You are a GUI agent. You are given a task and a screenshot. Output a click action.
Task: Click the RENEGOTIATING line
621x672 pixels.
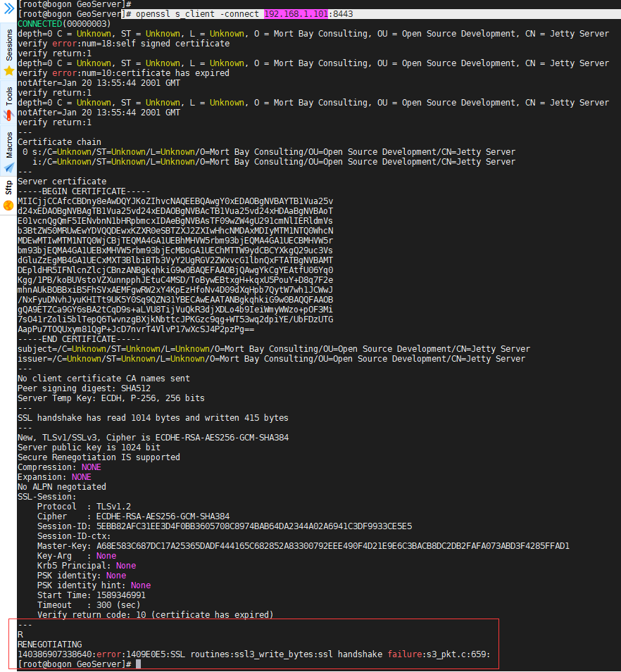50,645
